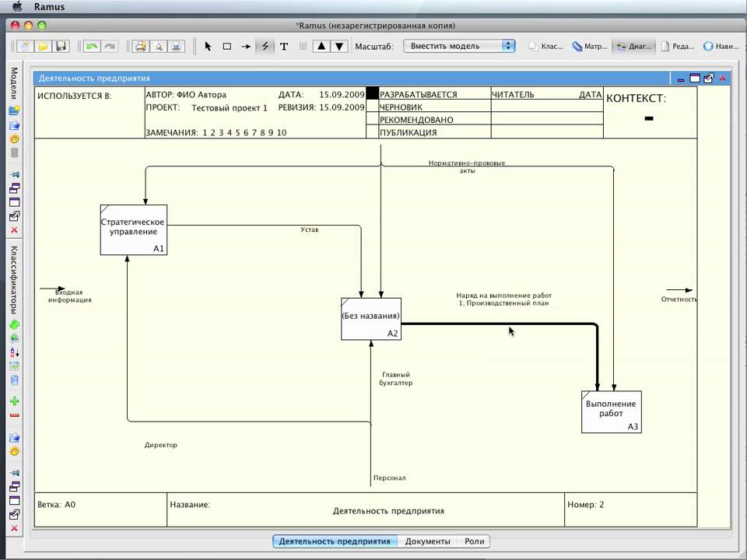Click the new project toolbar icon
Image resolution: width=747 pixels, height=560 pixels.
click(x=25, y=46)
